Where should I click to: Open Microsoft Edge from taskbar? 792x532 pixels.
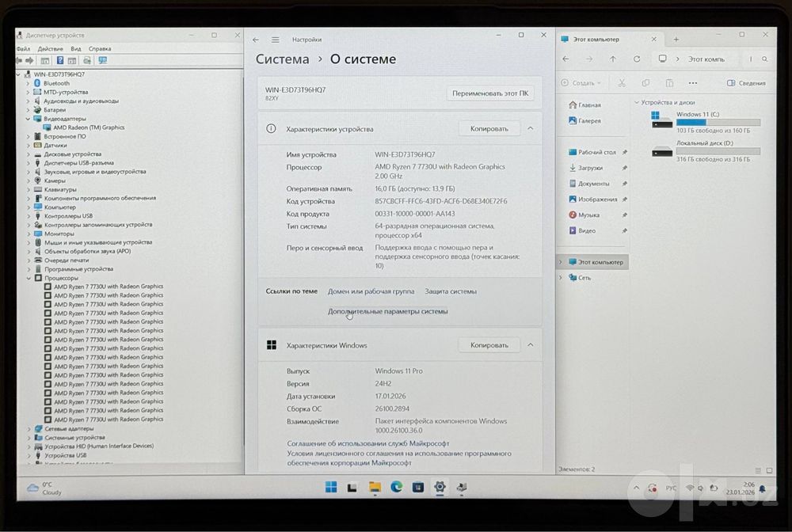396,487
